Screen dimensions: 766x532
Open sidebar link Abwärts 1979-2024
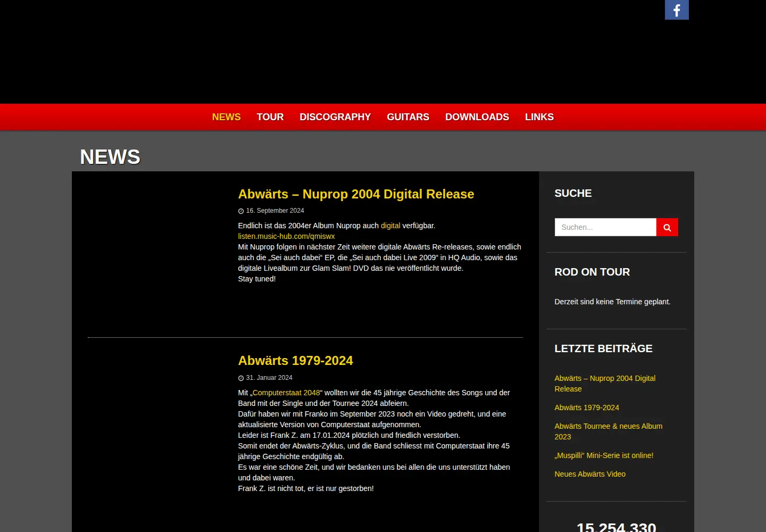[587, 408]
